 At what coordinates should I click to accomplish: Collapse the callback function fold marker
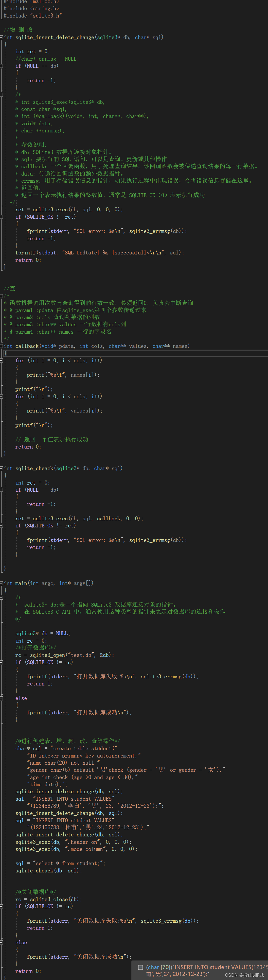tap(2, 346)
